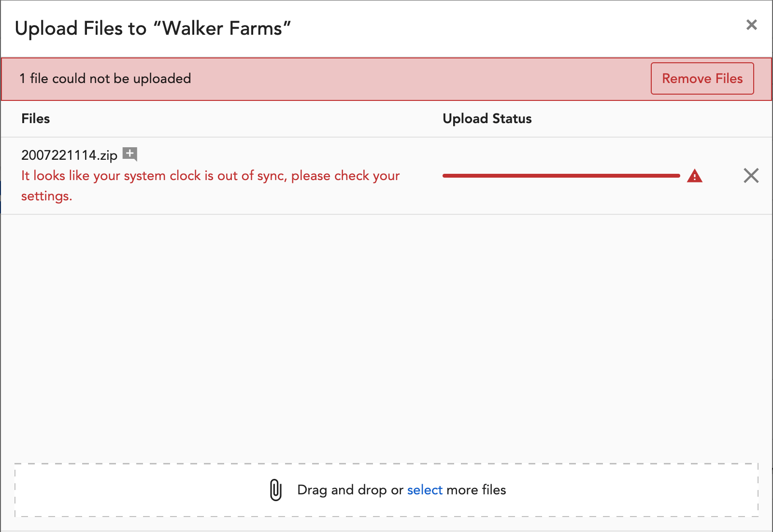The height and width of the screenshot is (532, 773).
Task: Select the error triangle at the failed progress bar
Action: 695,176
